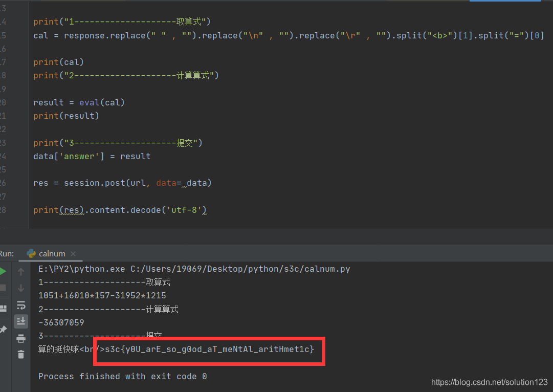Clear console output with the trash icon
Screen dimensions: 553x392
click(x=21, y=354)
